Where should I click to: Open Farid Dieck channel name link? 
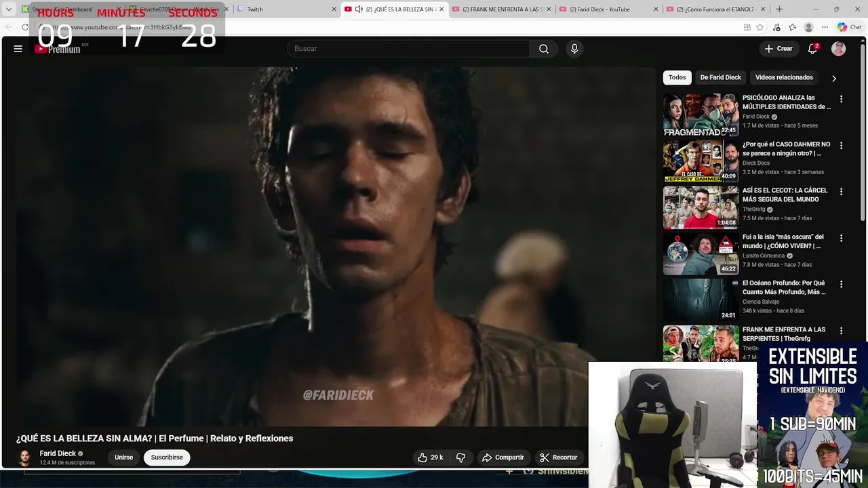[x=58, y=453]
